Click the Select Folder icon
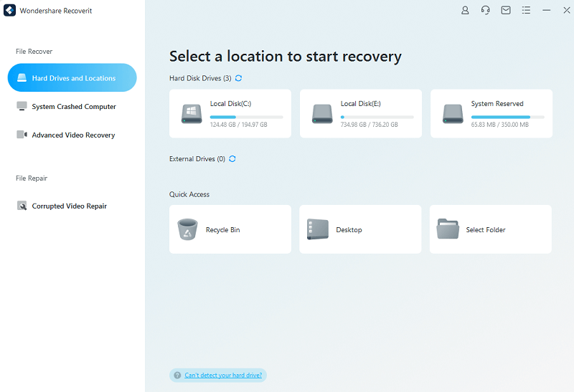Screen dimensions: 574x392 448,229
